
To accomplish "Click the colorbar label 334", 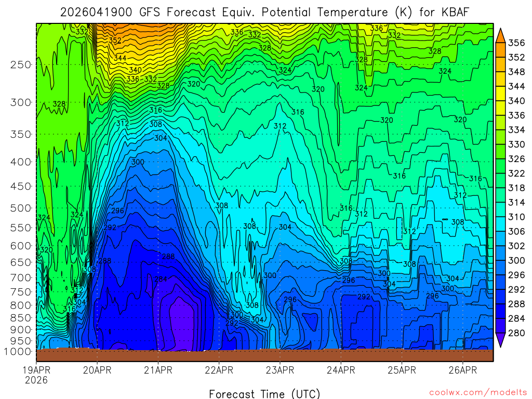I will pyautogui.click(x=516, y=130).
